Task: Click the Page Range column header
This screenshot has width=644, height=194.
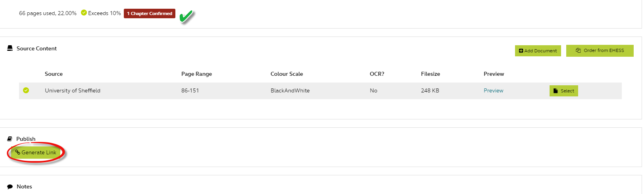Action: coord(196,74)
